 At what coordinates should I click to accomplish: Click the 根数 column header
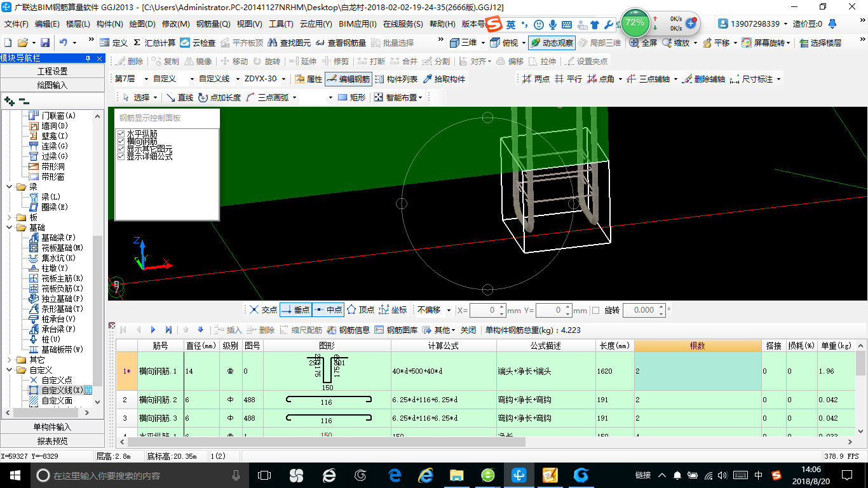click(698, 346)
